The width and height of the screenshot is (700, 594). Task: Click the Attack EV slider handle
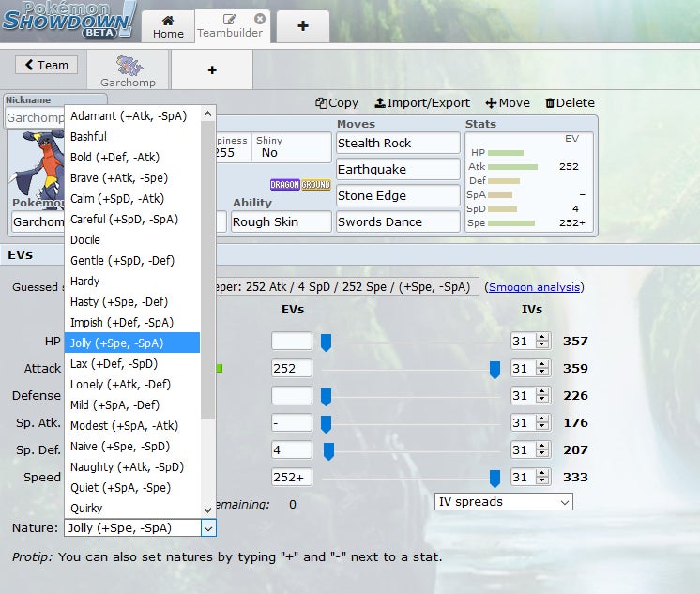tap(495, 370)
